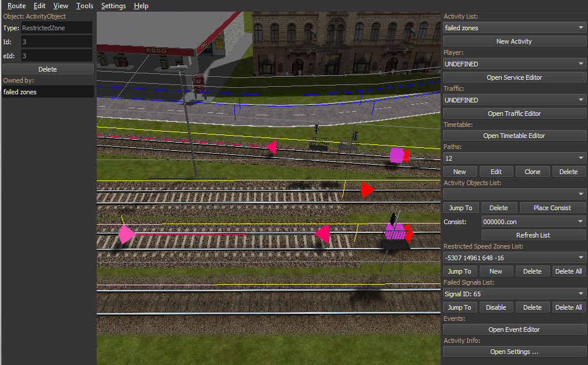Open the Timetable Editor
This screenshot has width=588, height=365.
(x=515, y=136)
